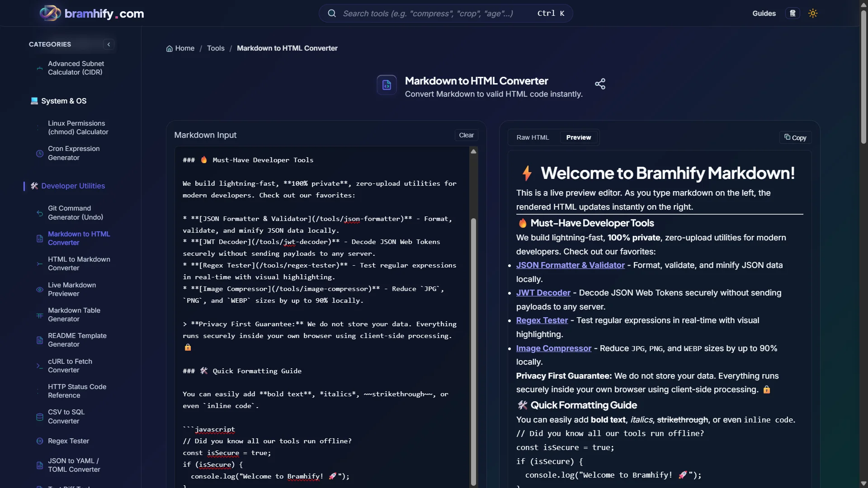Click the page vertical scrollbar thumb
The height and width of the screenshot is (488, 868).
[x=863, y=77]
